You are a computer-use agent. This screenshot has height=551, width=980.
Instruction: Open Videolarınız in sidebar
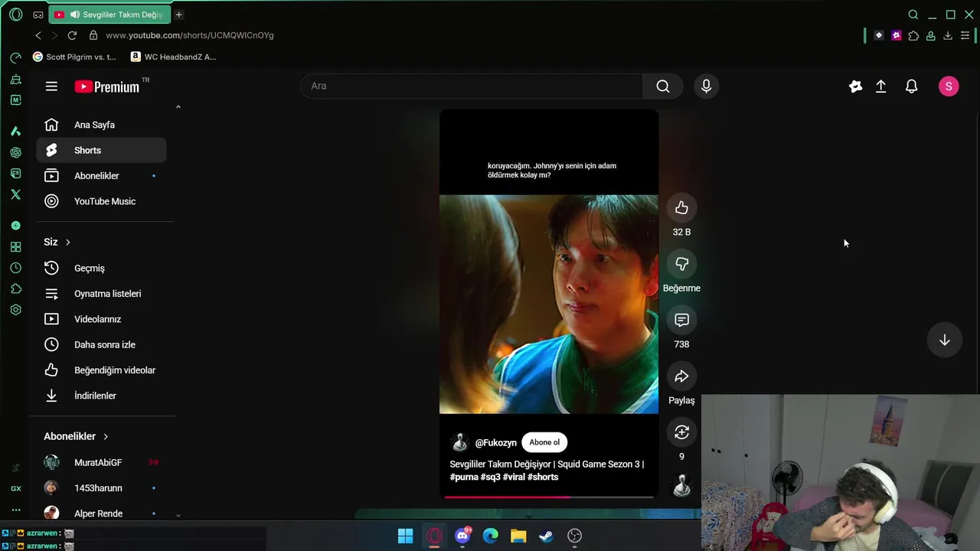101,319
